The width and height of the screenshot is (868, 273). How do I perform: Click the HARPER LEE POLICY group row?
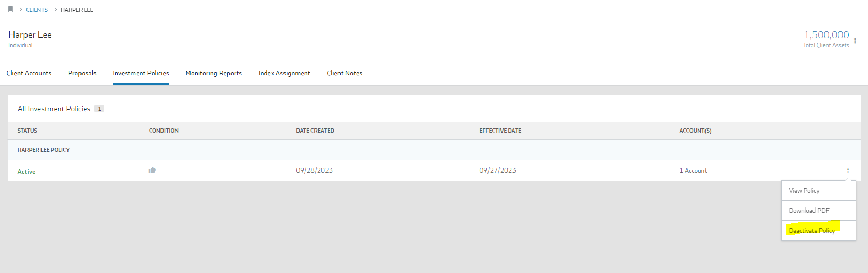[x=434, y=150]
